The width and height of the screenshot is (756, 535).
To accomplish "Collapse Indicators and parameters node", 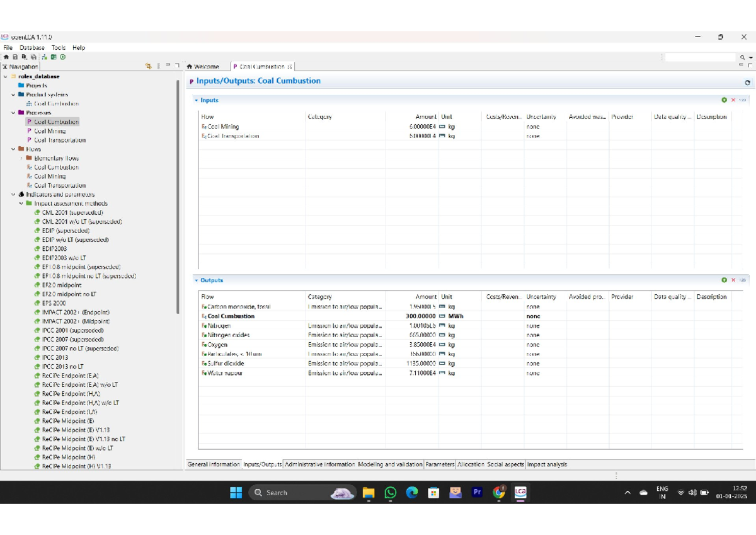I will pos(13,195).
